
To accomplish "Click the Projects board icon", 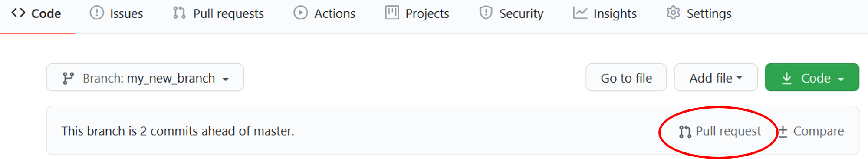I will [x=392, y=13].
